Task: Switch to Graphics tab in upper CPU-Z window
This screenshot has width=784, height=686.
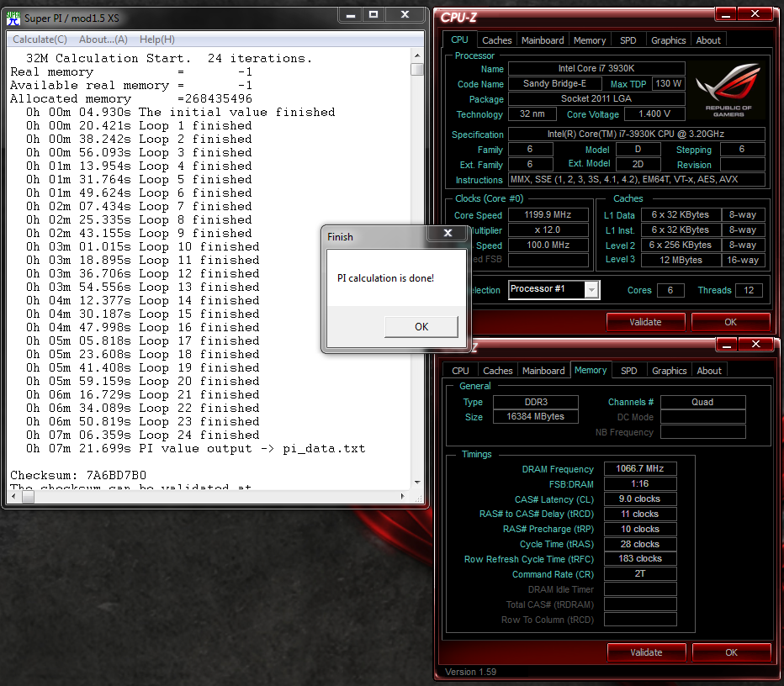Action: [x=668, y=40]
